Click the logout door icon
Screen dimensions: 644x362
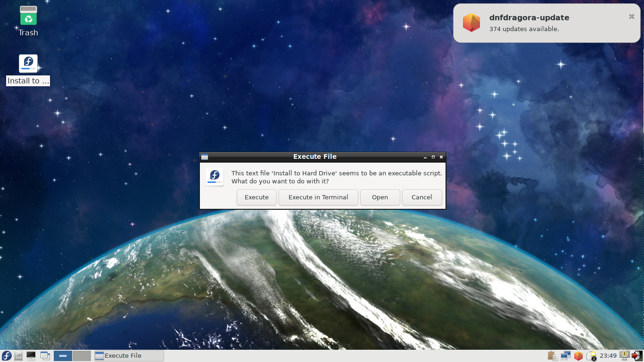[x=637, y=356]
